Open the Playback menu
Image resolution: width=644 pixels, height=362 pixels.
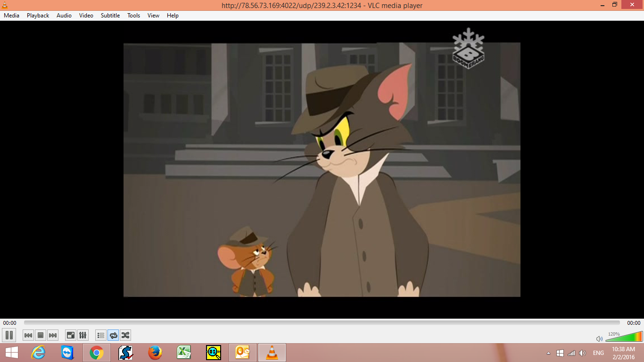38,16
